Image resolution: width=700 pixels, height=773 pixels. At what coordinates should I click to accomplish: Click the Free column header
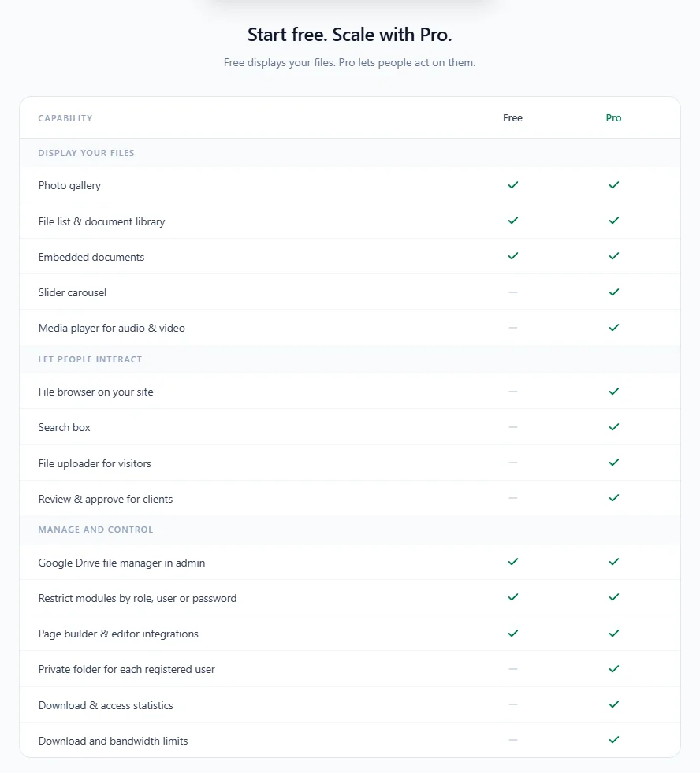(x=512, y=118)
